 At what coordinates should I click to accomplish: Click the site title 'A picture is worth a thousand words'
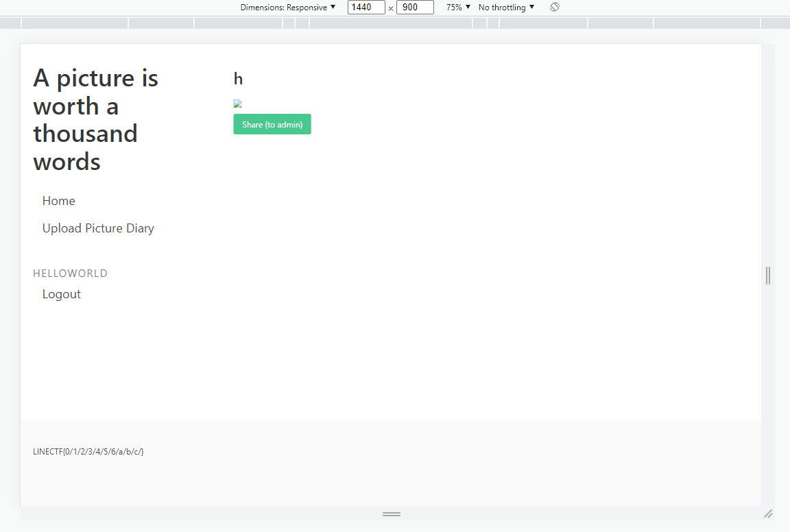pyautogui.click(x=95, y=120)
